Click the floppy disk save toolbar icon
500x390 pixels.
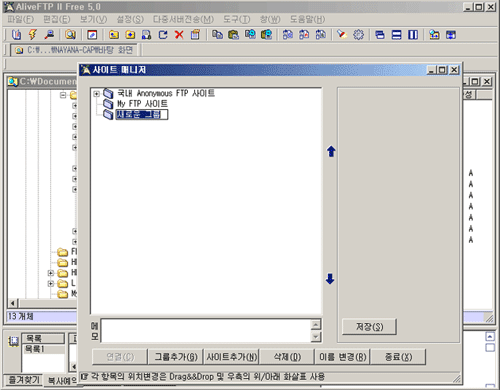point(146,35)
